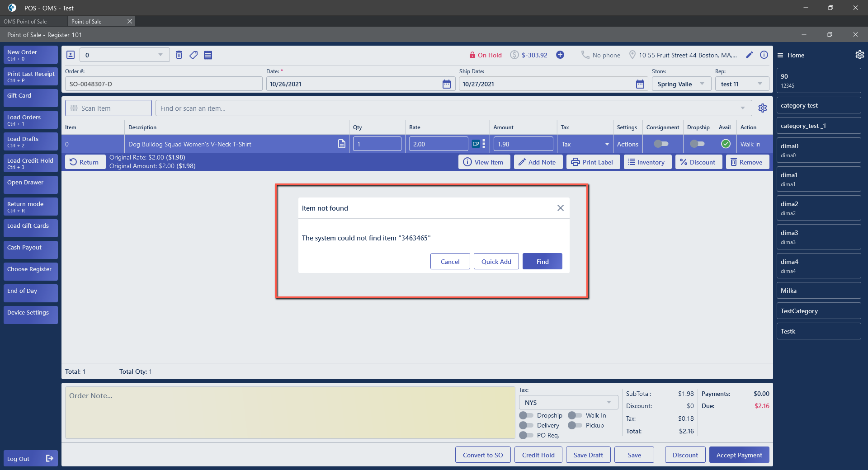Click the location pin address icon
The image size is (868, 470).
coord(632,55)
